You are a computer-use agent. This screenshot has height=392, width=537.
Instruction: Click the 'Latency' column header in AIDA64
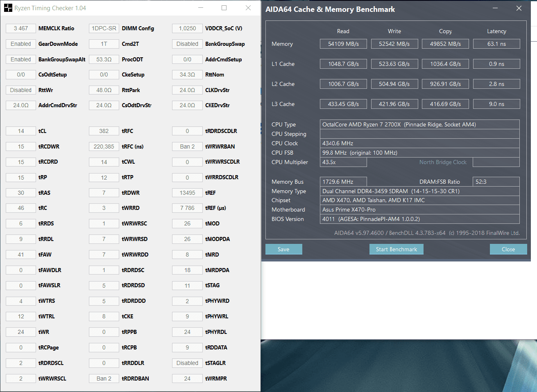[496, 31]
